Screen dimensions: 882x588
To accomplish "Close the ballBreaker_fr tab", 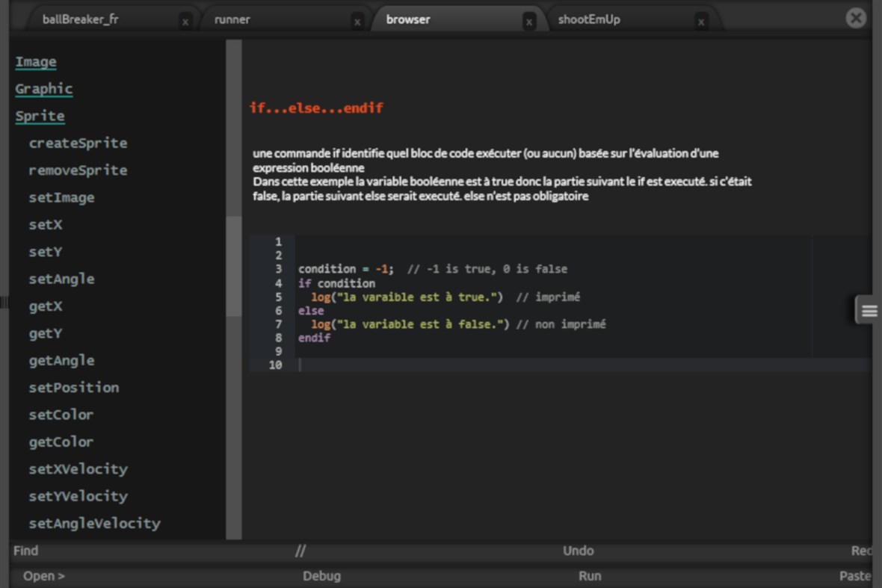I will click(x=185, y=22).
